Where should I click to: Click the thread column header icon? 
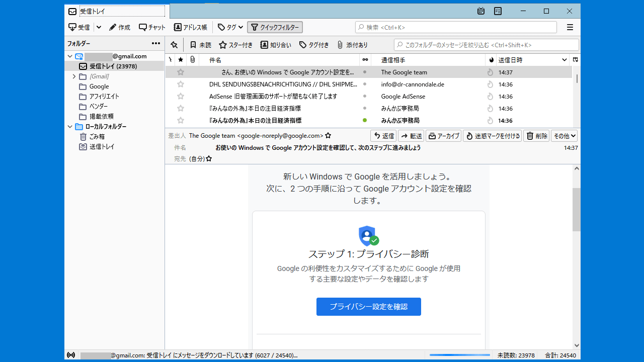click(x=170, y=60)
